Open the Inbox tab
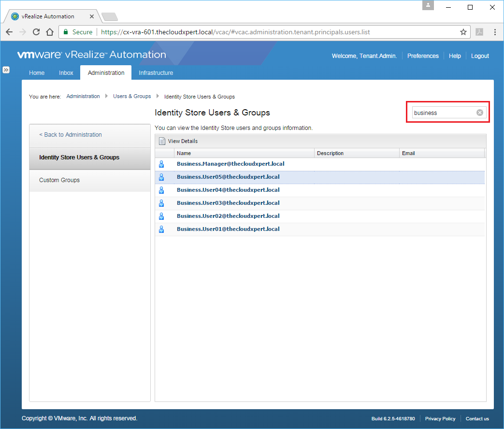The image size is (504, 429). (66, 73)
